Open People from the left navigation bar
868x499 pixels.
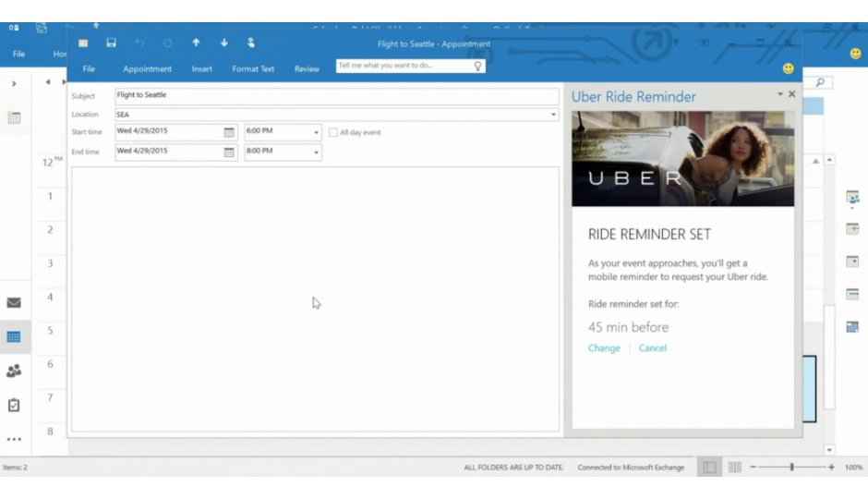[x=14, y=371]
